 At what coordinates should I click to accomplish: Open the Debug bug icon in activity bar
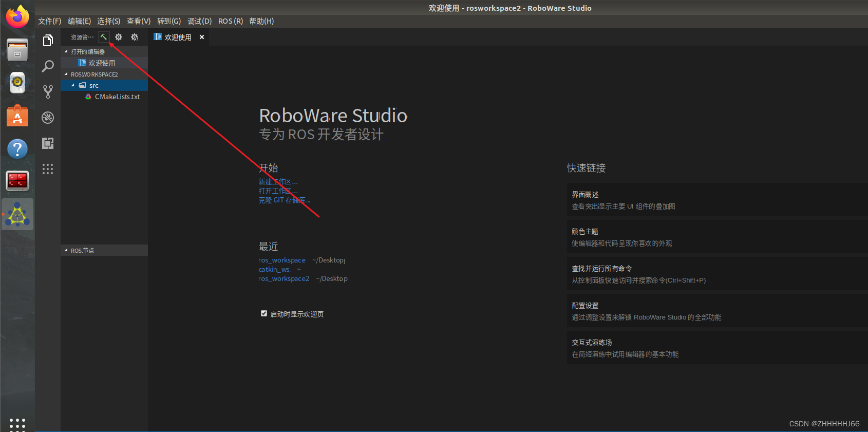tap(48, 118)
